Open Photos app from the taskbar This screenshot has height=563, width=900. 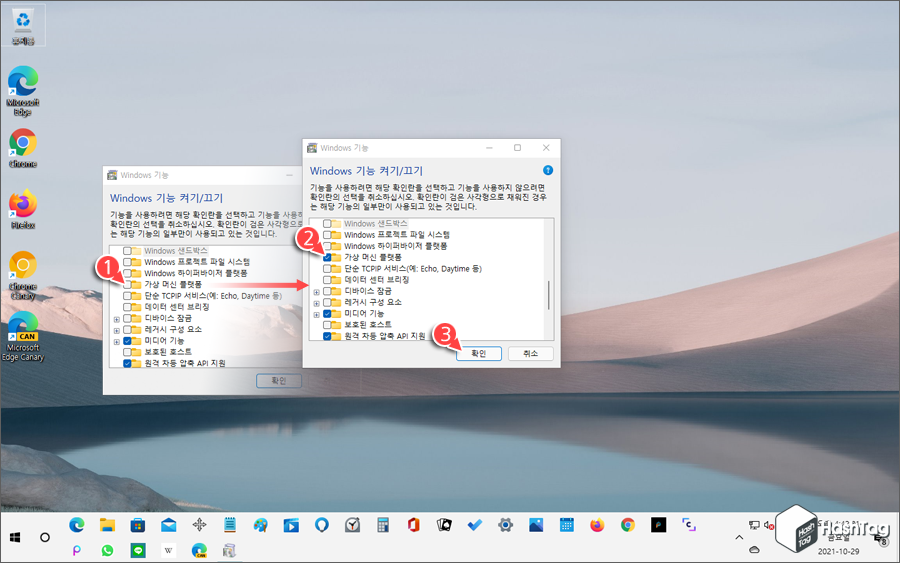coord(536,525)
